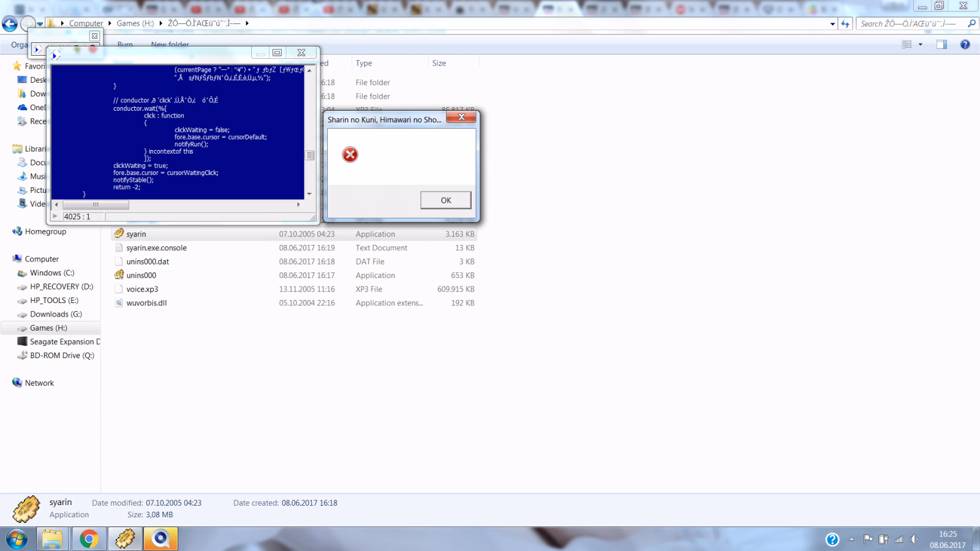The height and width of the screenshot is (551, 980).
Task: Show hidden icons in system tray
Action: (851, 539)
